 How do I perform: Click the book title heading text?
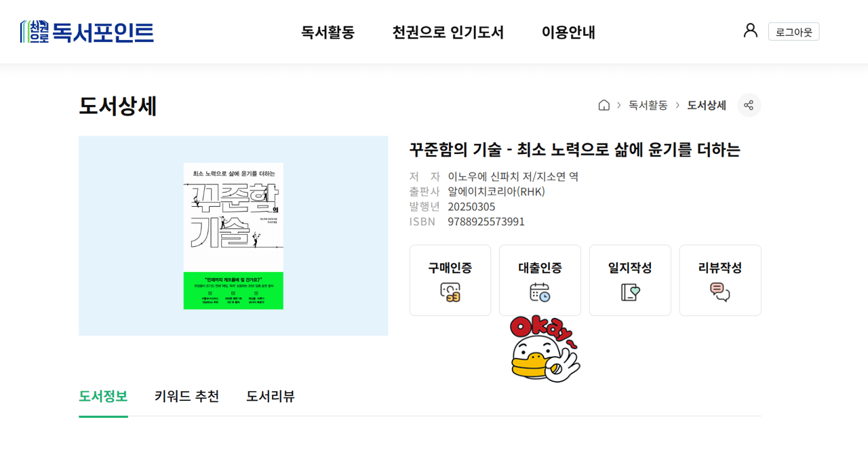tap(574, 150)
